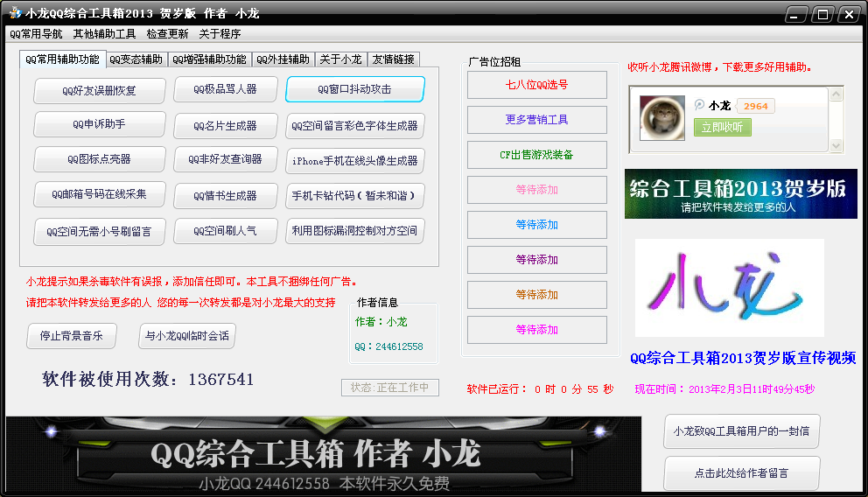The height and width of the screenshot is (497, 868).
Task: Click the 综合工具箱2013贺岁版 banner image
Action: point(740,193)
